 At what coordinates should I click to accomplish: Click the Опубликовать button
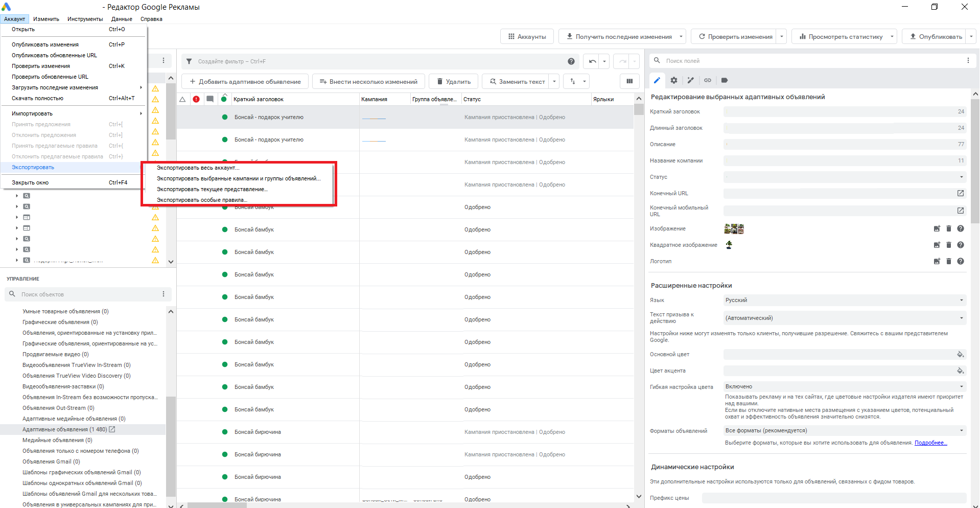coord(935,37)
